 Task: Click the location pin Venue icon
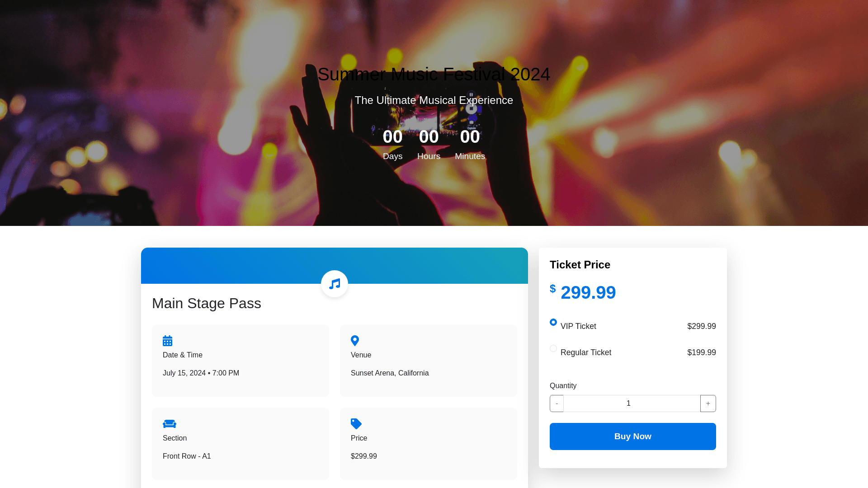pyautogui.click(x=355, y=341)
